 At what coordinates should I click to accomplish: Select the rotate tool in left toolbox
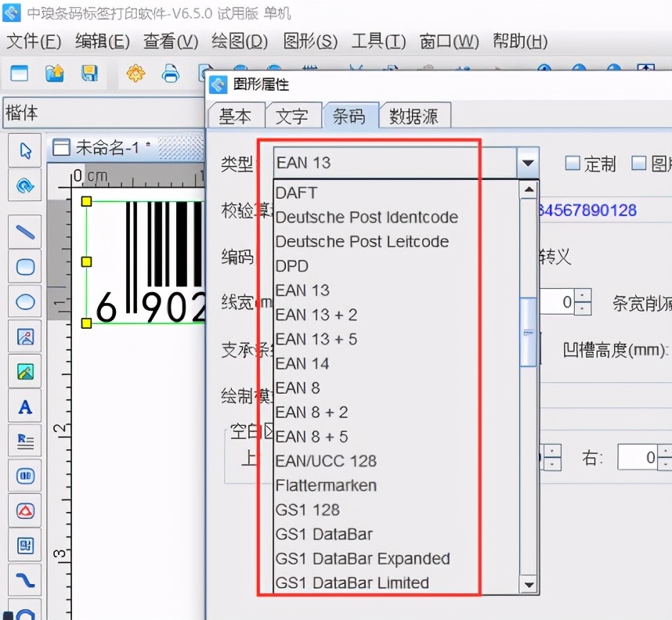pos(25,186)
